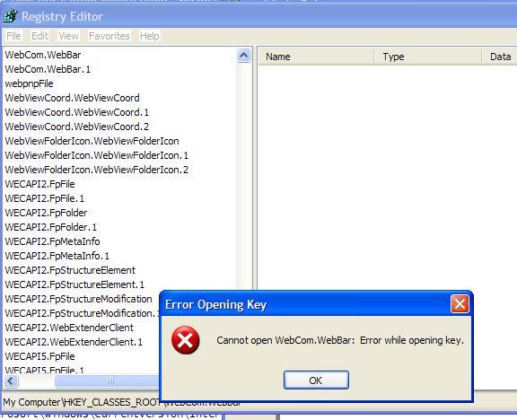Click the horizontal scroll-left arrow
This screenshot has width=517, height=420.
click(11, 381)
